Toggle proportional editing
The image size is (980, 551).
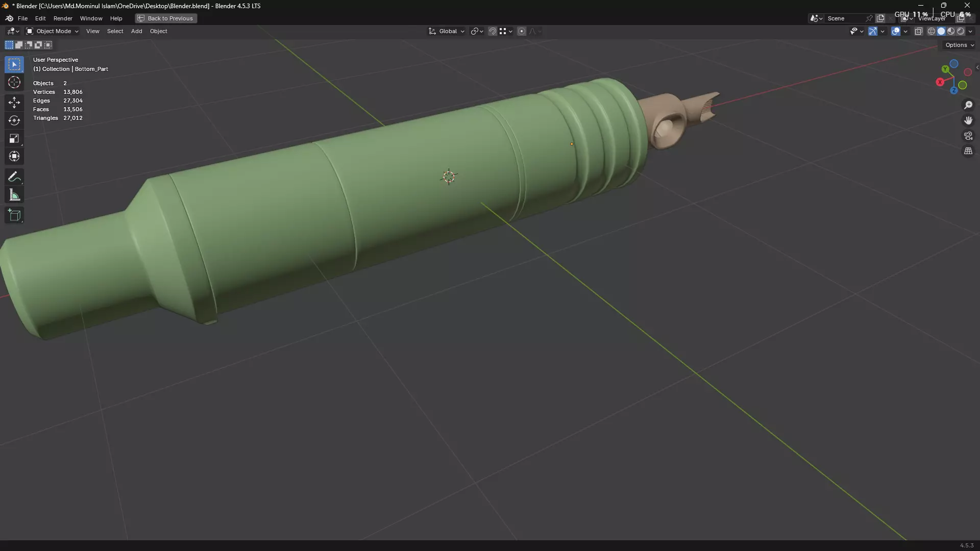522,31
